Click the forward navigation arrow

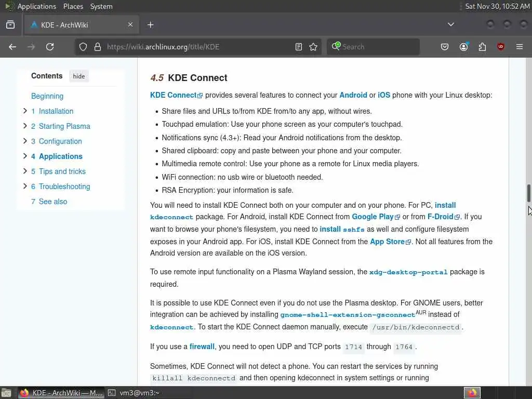[31, 47]
